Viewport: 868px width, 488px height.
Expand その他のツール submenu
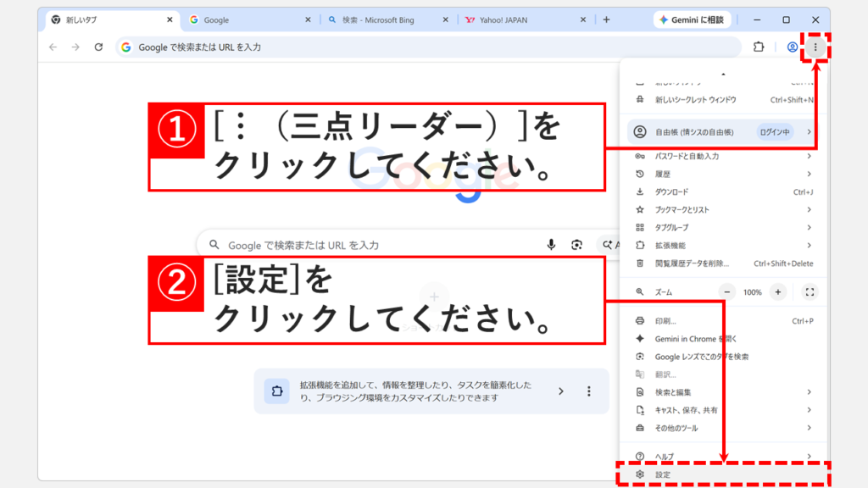[723, 428]
